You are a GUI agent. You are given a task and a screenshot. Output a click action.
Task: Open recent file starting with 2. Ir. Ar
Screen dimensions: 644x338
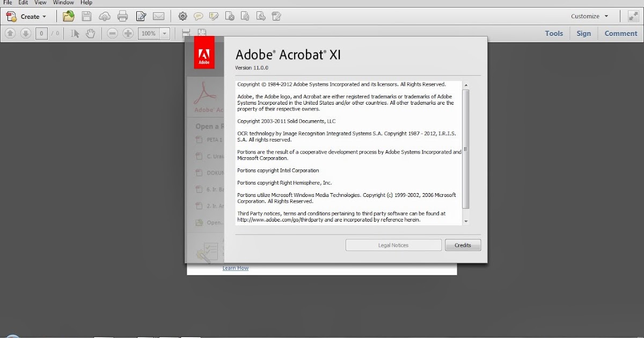point(209,206)
